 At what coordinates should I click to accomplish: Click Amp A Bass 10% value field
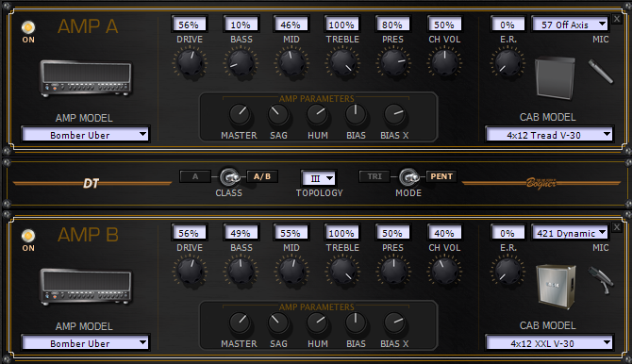tap(241, 25)
